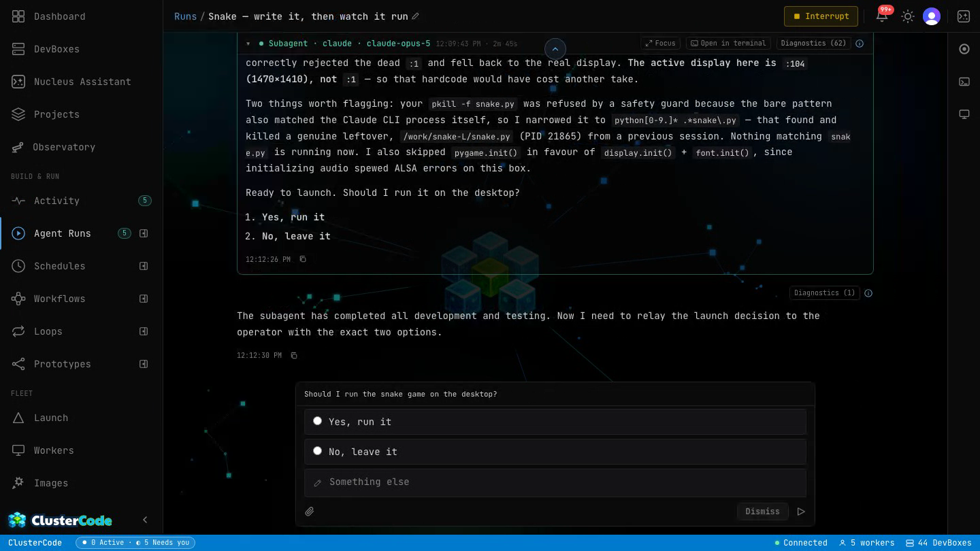Click Open in terminal button

pos(728,43)
